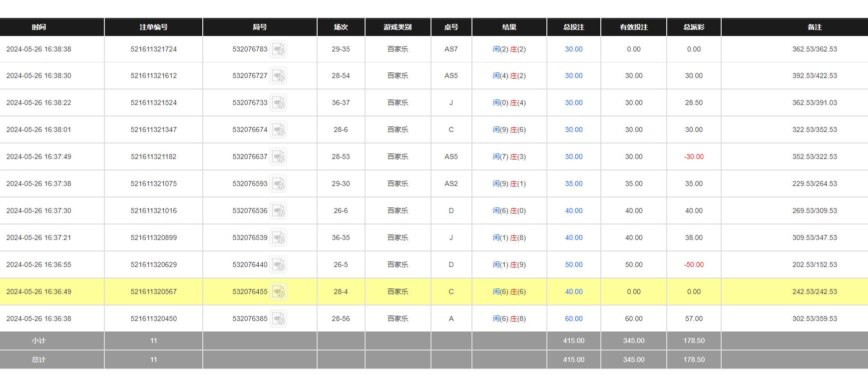
Task: Open total bet 30.00 link for order 521611321724
Action: point(574,49)
